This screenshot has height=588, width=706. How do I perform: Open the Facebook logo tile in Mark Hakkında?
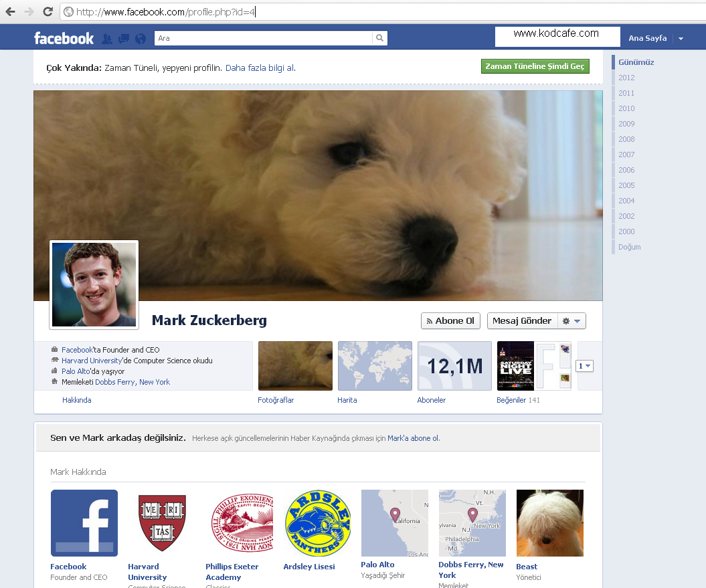[84, 523]
